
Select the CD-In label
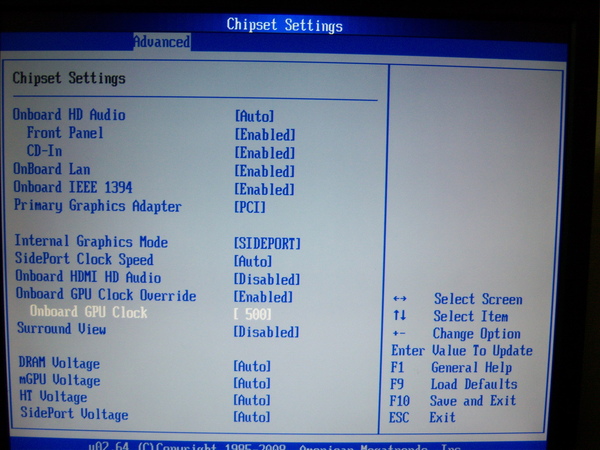click(44, 150)
